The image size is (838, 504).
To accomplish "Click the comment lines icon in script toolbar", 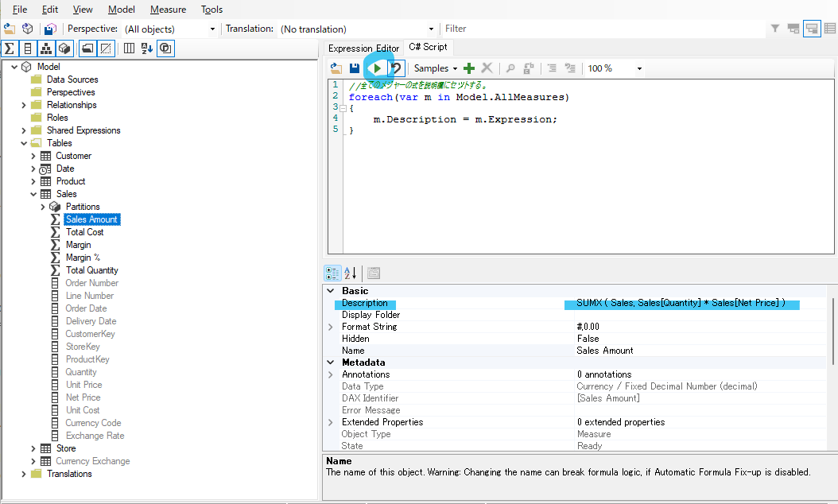I will (x=552, y=68).
